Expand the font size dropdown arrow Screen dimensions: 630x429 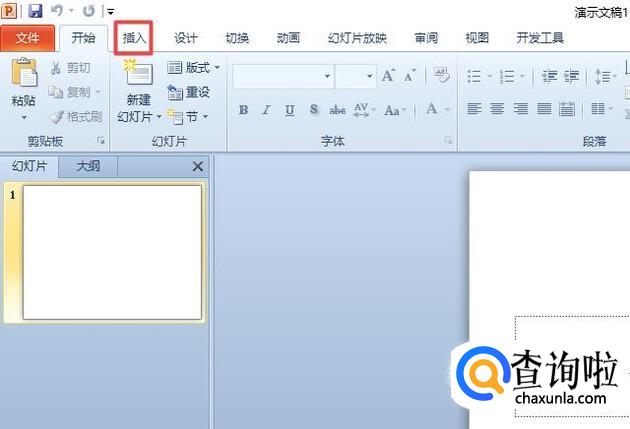[x=369, y=76]
